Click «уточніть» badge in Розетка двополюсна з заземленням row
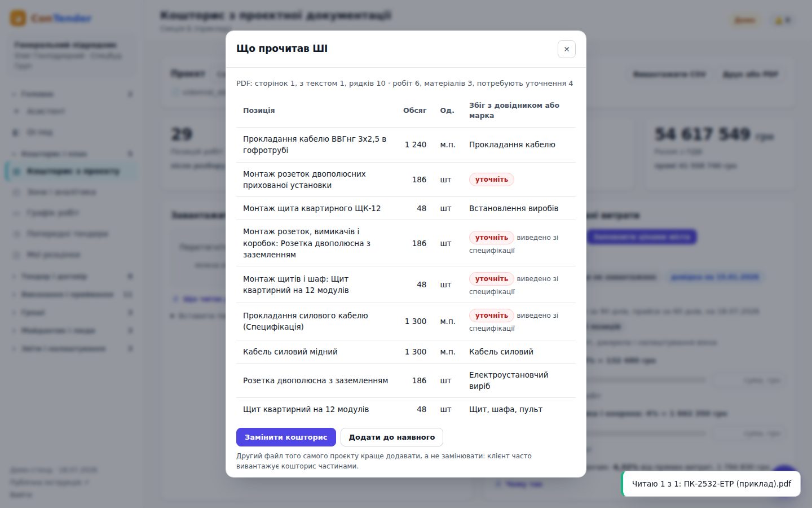 (491, 238)
